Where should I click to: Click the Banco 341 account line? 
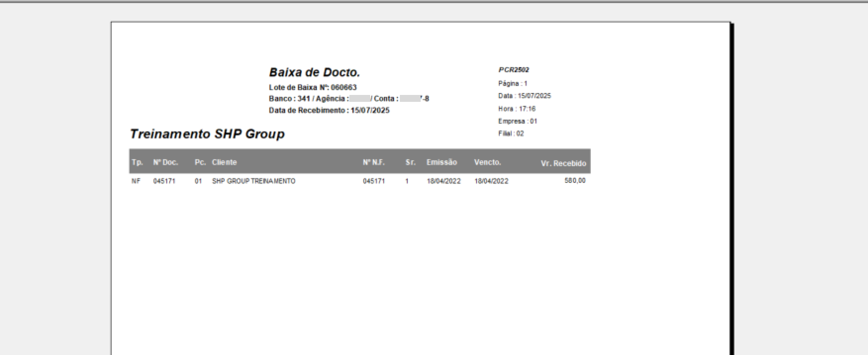348,99
